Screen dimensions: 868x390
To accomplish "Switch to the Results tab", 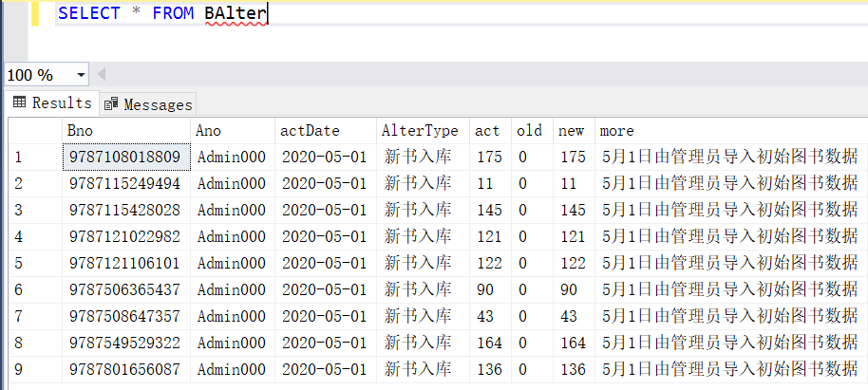I will [x=53, y=103].
